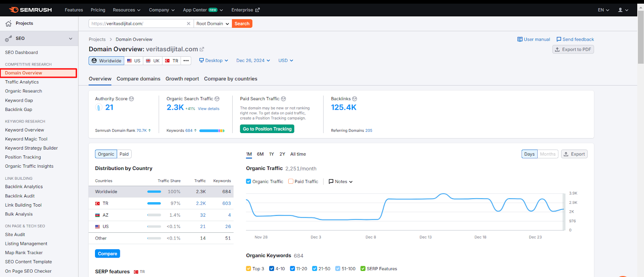Viewport: 644px width, 277px height.
Task: Open the Desktop device dropdown
Action: tap(214, 61)
